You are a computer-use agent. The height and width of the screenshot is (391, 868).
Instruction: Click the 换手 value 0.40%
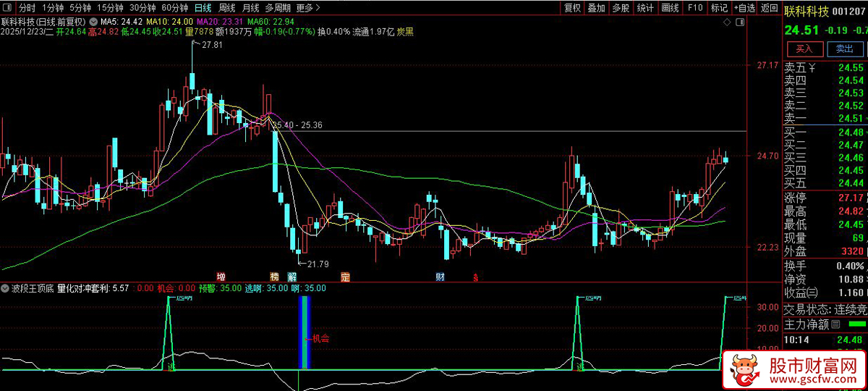851,266
